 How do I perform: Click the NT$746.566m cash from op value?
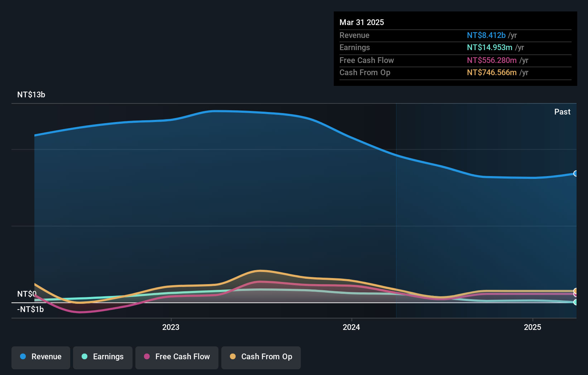[x=492, y=72]
